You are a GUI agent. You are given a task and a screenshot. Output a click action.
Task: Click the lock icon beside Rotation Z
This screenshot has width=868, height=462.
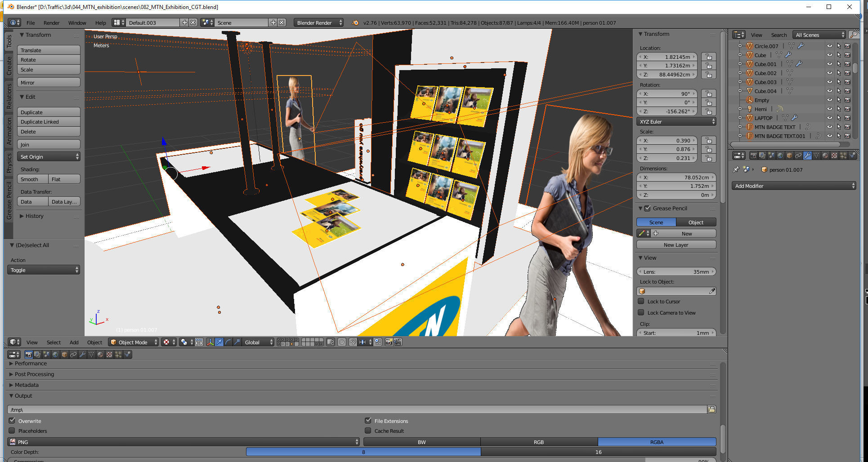click(x=708, y=111)
